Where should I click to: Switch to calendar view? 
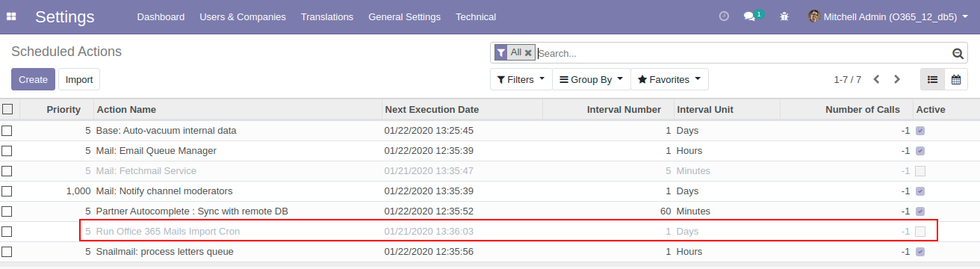pos(956,79)
